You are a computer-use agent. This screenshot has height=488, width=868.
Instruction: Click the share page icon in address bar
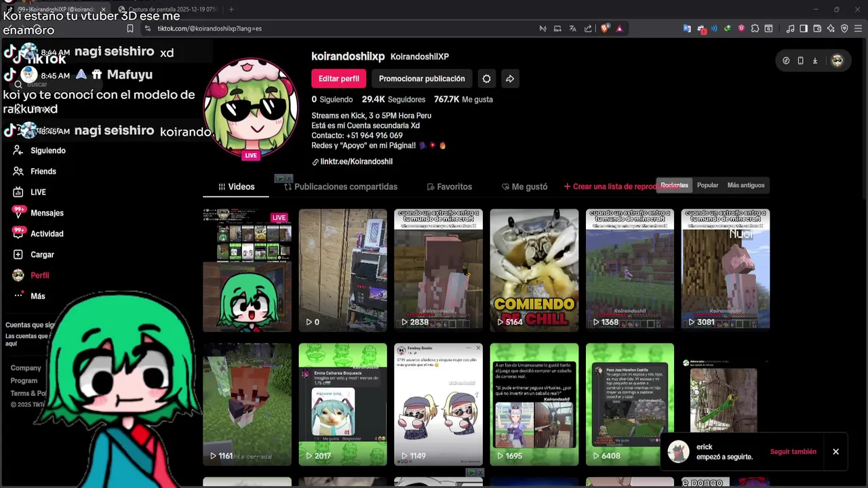(588, 28)
